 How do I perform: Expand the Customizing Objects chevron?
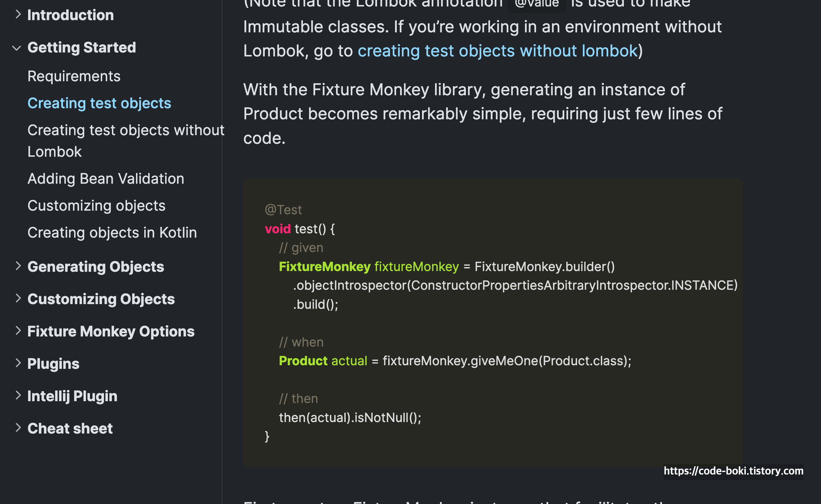coord(18,298)
